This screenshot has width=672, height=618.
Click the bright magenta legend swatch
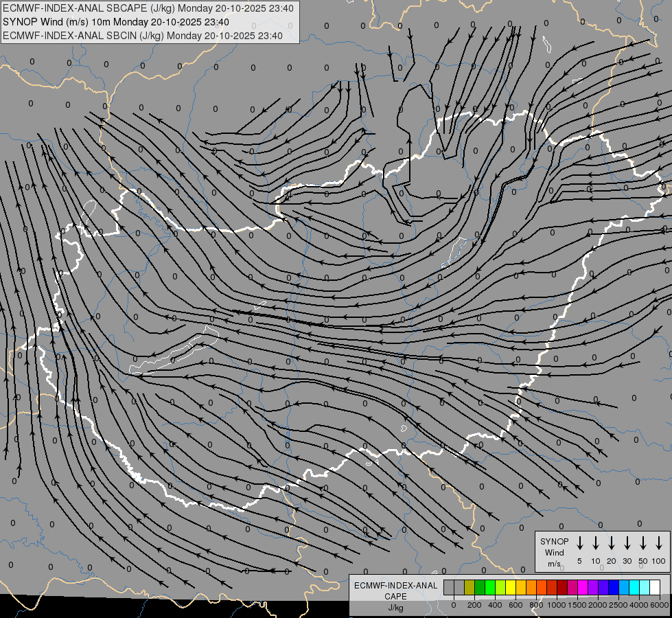click(583, 587)
